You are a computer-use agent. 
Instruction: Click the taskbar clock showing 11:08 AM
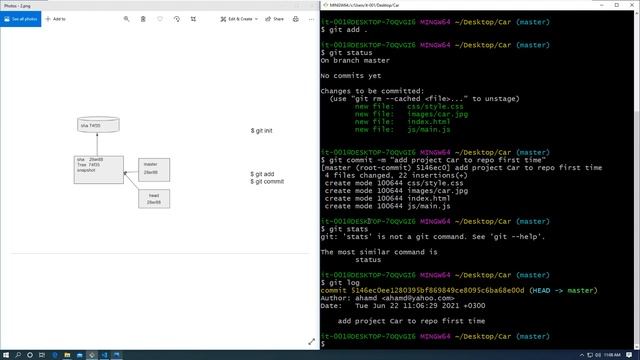click(612, 355)
